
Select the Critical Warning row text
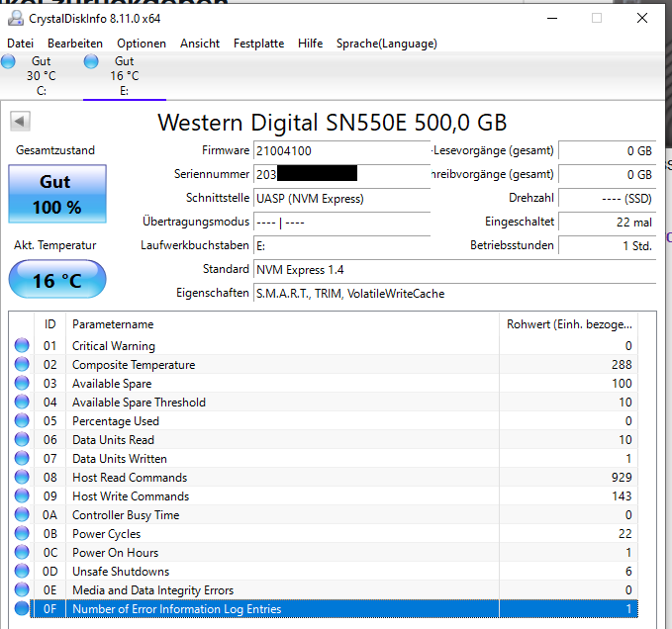click(114, 345)
